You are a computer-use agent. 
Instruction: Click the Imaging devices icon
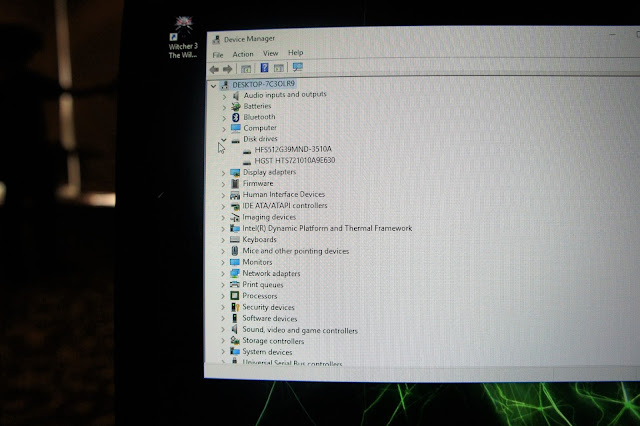(x=235, y=217)
